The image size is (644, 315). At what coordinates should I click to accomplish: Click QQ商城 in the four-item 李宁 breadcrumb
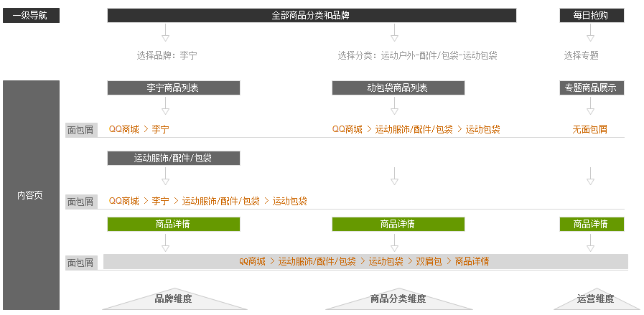point(124,201)
